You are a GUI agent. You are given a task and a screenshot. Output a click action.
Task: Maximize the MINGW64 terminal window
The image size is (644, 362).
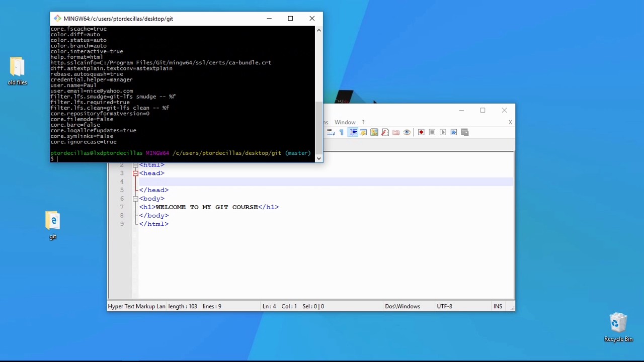coord(290,19)
